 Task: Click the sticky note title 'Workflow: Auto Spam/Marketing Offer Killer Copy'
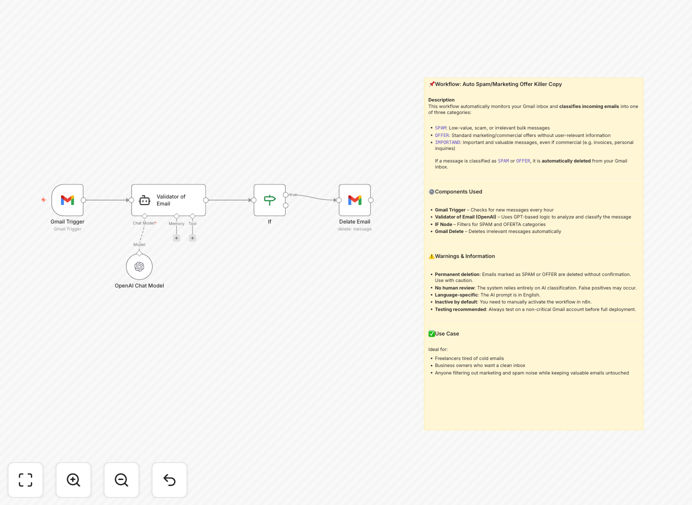click(498, 84)
